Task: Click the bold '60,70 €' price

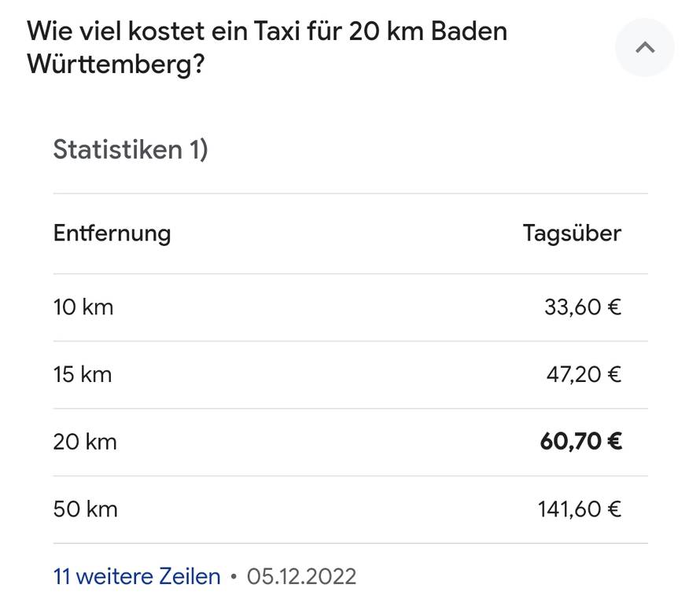Action: 580,442
